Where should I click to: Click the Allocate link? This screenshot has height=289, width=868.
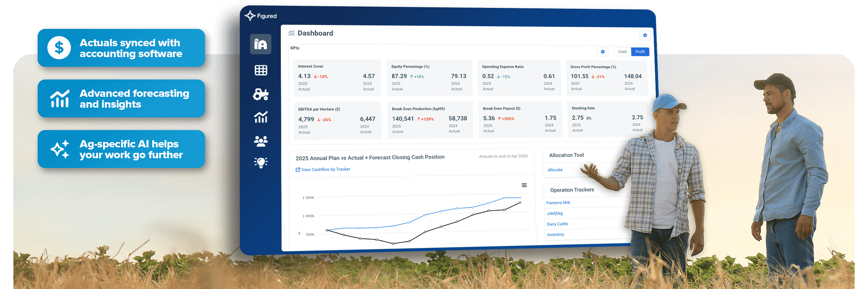tap(555, 170)
